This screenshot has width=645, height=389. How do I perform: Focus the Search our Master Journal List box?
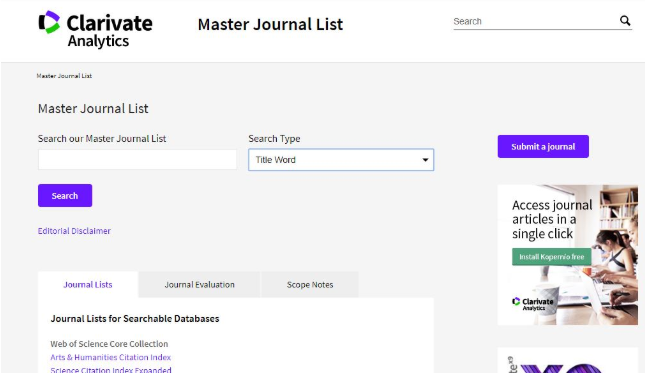coord(137,160)
